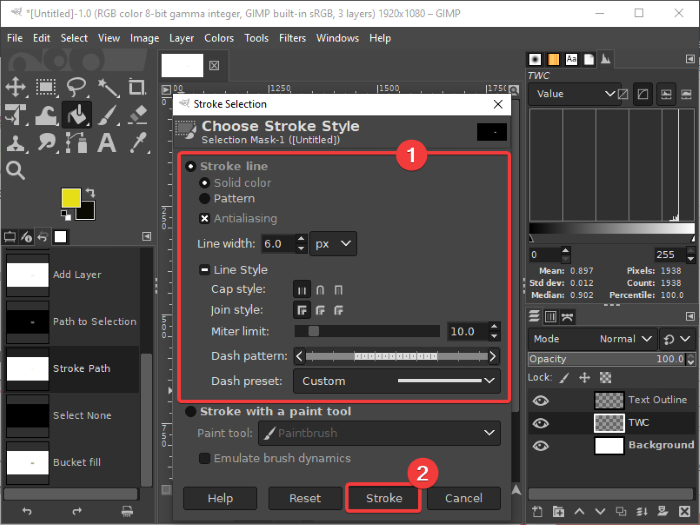Open the File menu
The image size is (700, 525).
15,38
